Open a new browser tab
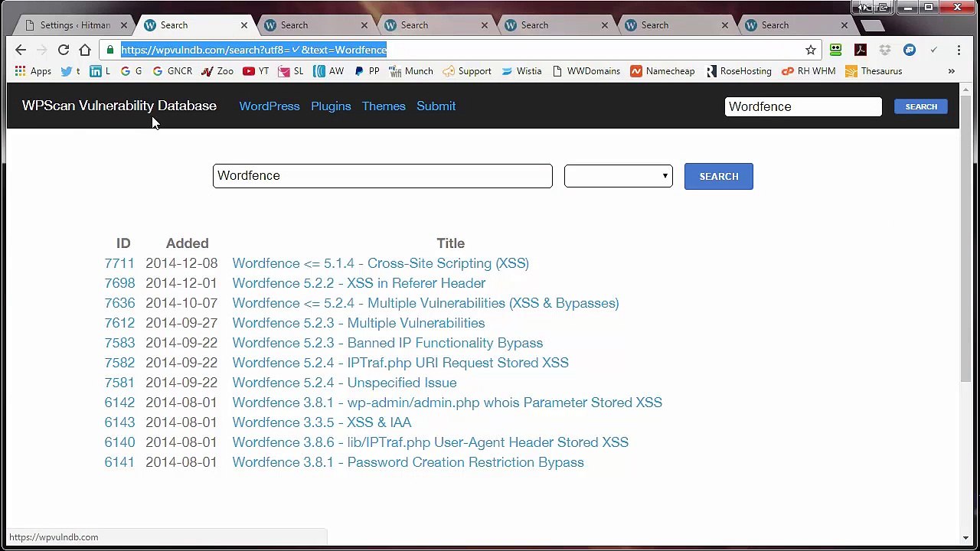 (x=871, y=25)
